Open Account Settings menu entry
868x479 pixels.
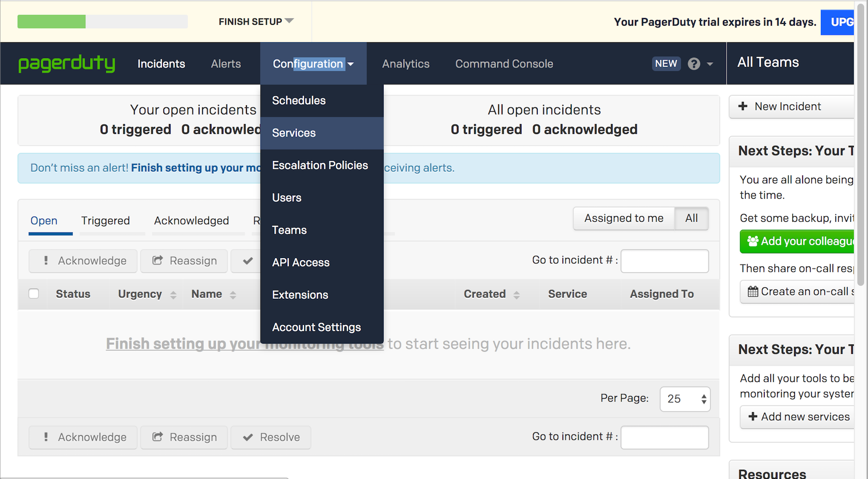tap(322, 327)
